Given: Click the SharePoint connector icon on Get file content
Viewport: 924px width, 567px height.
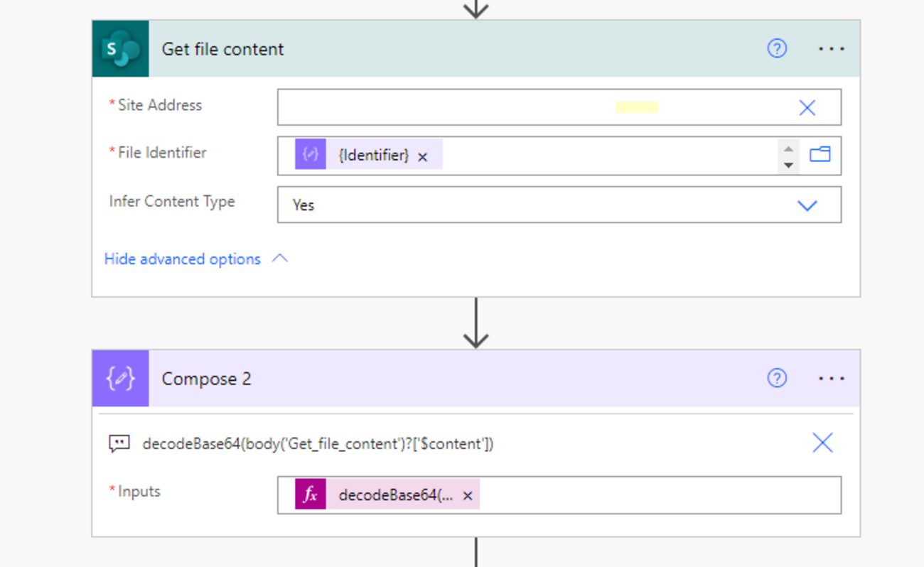Looking at the screenshot, I should [120, 48].
